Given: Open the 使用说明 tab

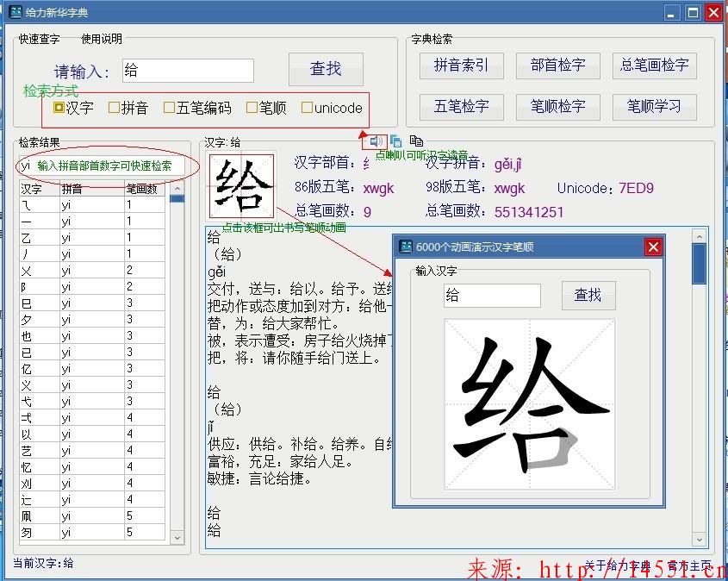Looking at the screenshot, I should pos(101,39).
